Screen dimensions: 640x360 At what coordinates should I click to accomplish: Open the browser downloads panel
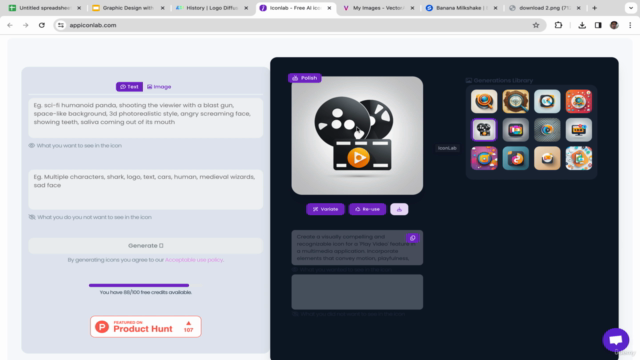click(x=582, y=25)
